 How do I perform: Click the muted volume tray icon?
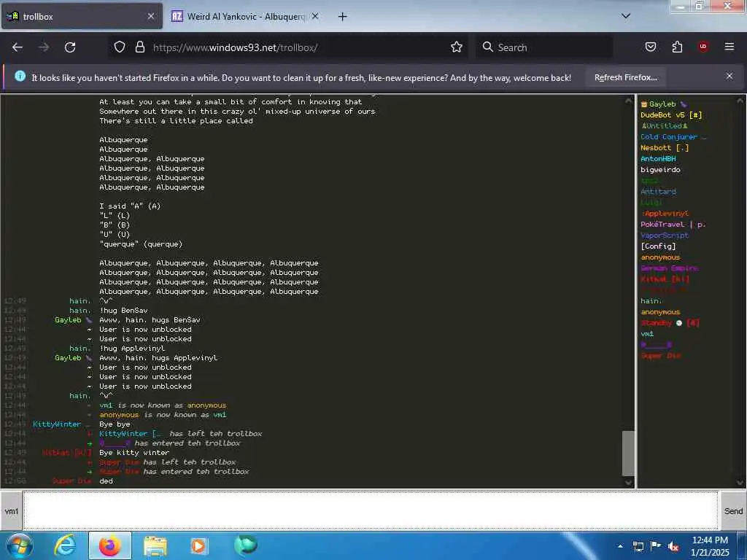673,546
